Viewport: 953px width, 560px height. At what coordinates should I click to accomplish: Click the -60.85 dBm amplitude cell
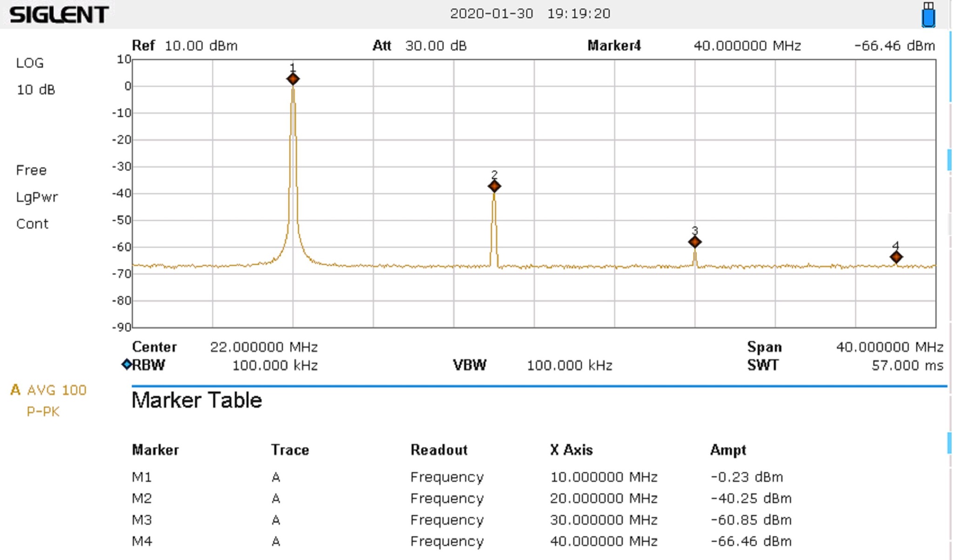(x=751, y=520)
